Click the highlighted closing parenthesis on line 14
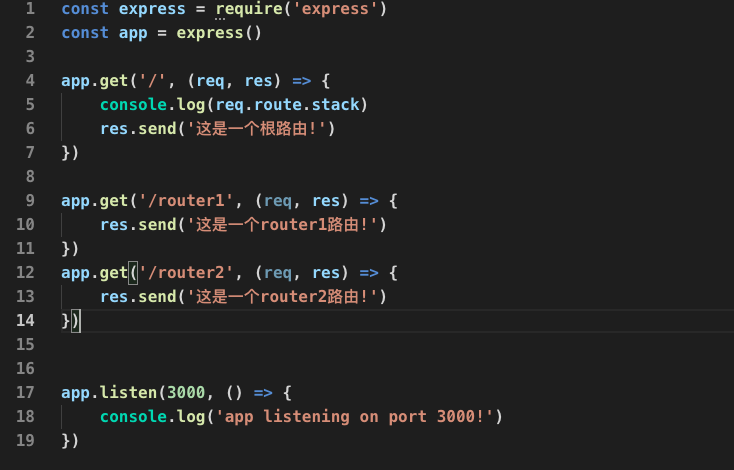The image size is (734, 470). pos(75,321)
